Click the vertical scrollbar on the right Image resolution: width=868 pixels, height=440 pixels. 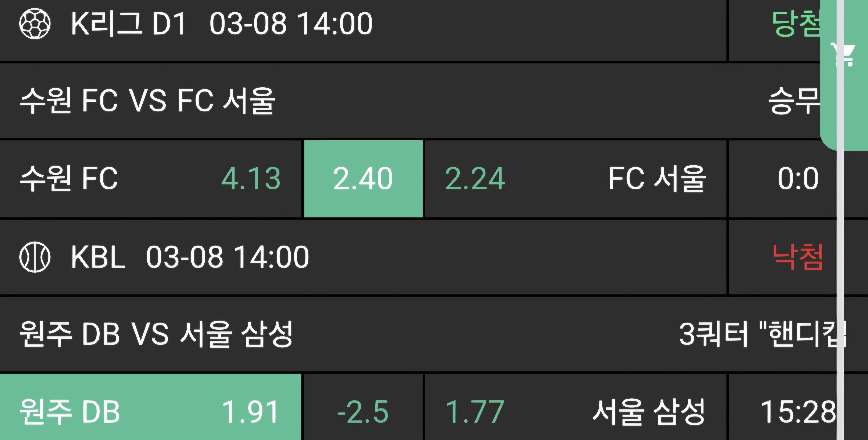pos(840,269)
